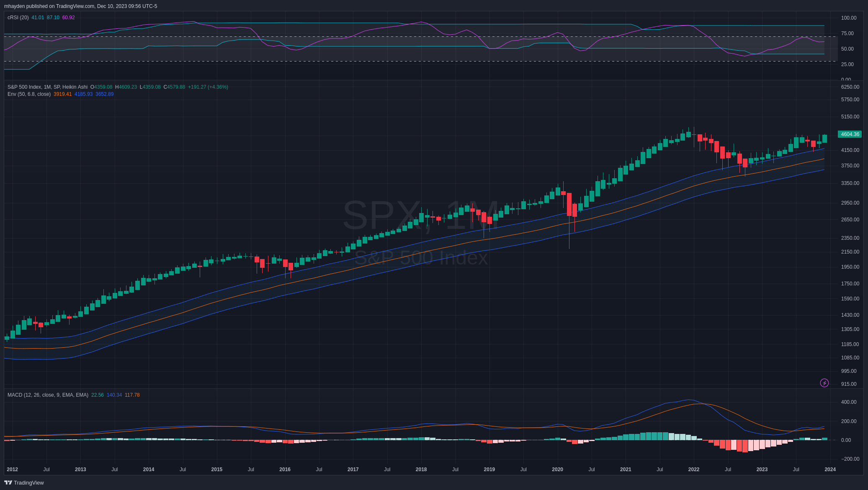Screen dimensions: 868x490
Task: Click the 1305.00 price axis label
Action: tap(850, 329)
